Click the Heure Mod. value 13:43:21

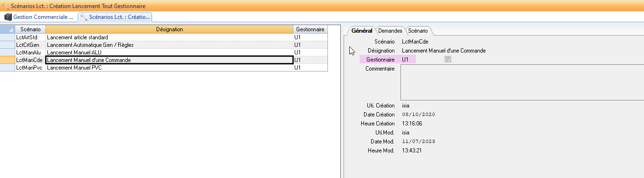coord(412,151)
